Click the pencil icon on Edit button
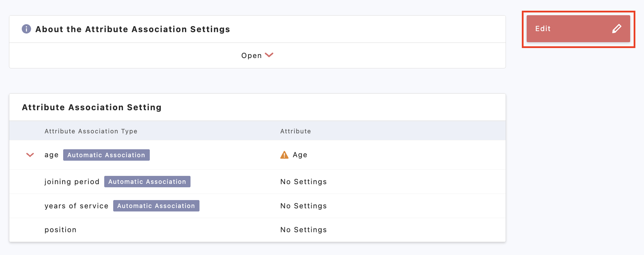644x255 pixels. coord(617,29)
